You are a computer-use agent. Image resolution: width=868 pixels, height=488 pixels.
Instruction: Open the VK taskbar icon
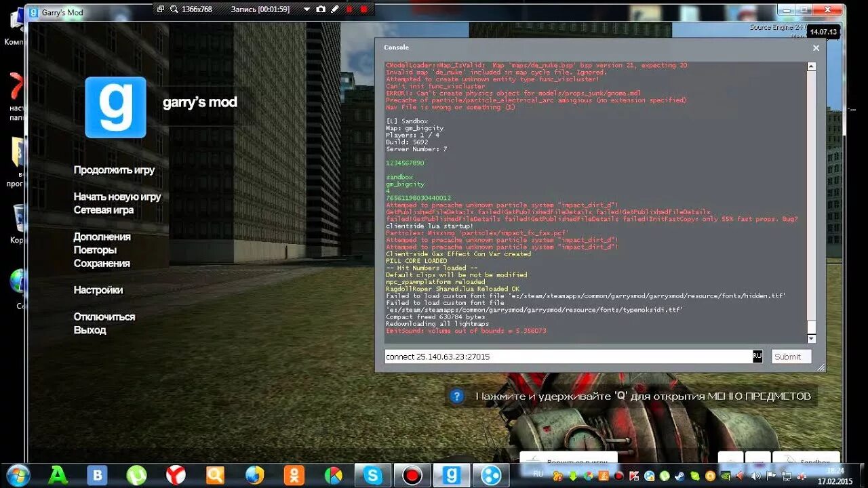tap(97, 476)
